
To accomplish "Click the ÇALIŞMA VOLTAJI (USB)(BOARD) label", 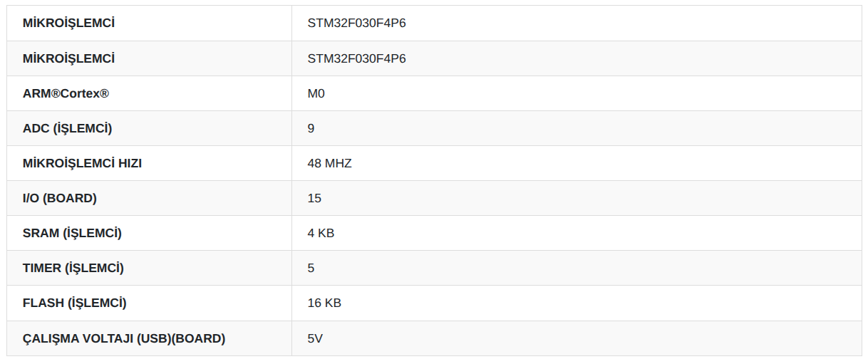I will coord(124,338).
